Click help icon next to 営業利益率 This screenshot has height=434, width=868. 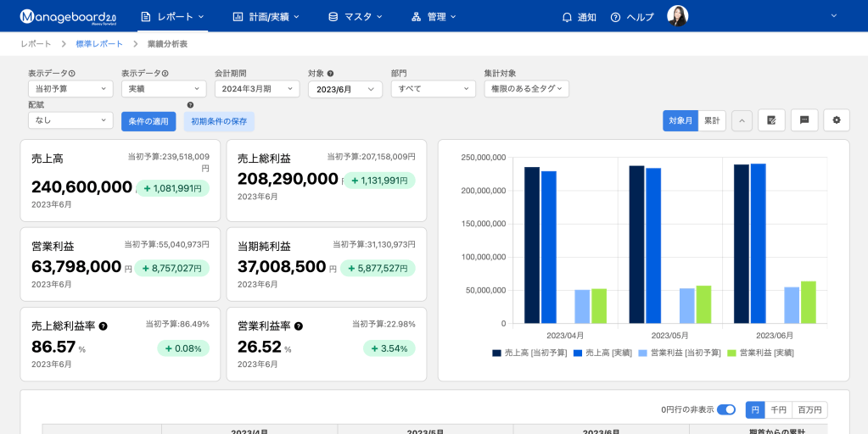[298, 326]
